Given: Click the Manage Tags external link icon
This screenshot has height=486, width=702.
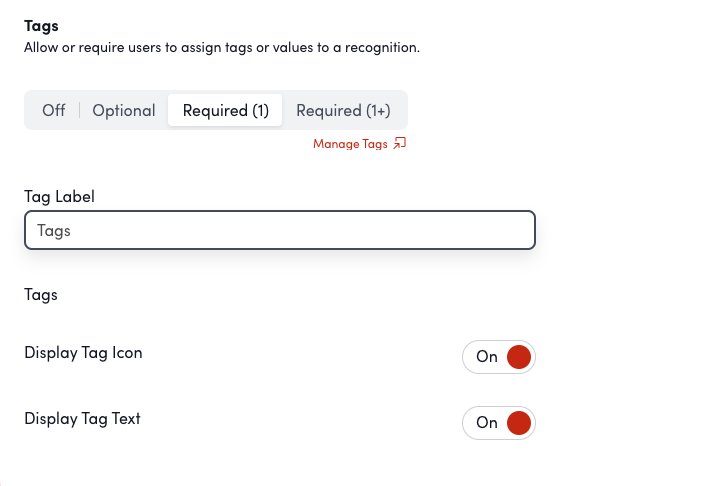Looking at the screenshot, I should 400,144.
